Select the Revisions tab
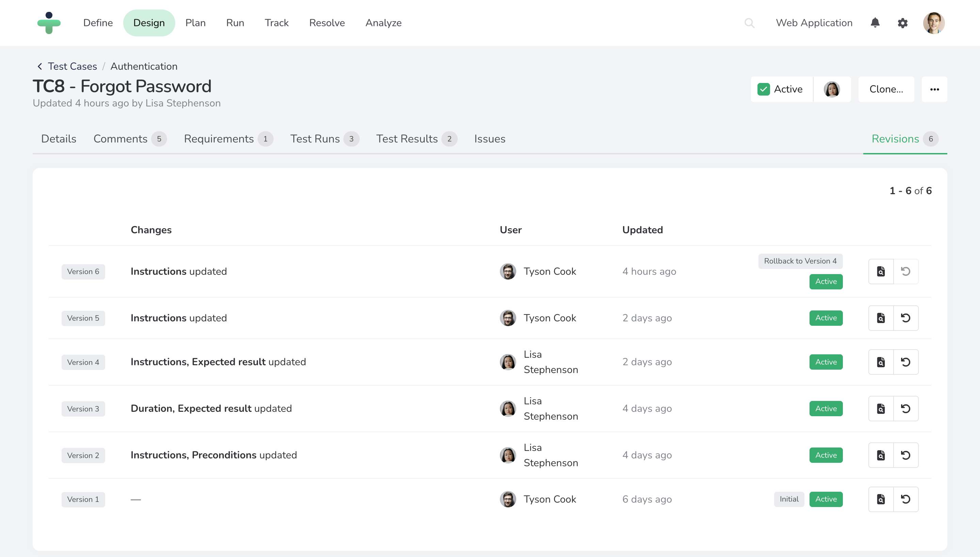980x557 pixels. click(x=905, y=139)
